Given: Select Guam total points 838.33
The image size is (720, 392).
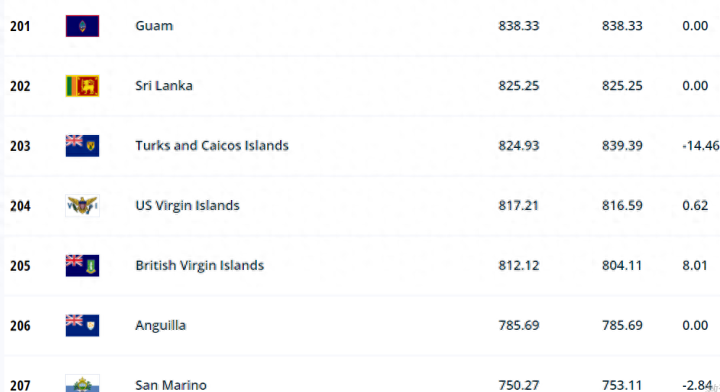Looking at the screenshot, I should [x=519, y=26].
